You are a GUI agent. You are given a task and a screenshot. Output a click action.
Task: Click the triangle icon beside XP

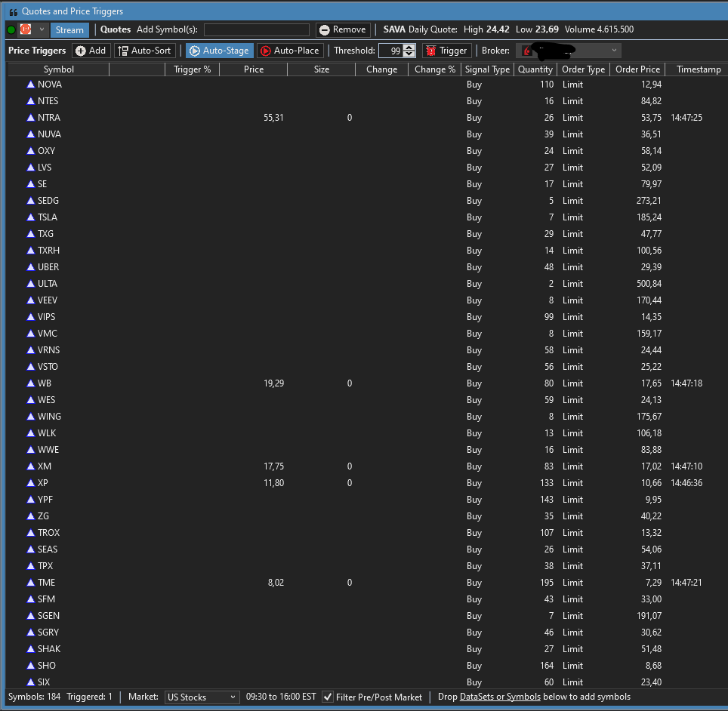tap(31, 482)
